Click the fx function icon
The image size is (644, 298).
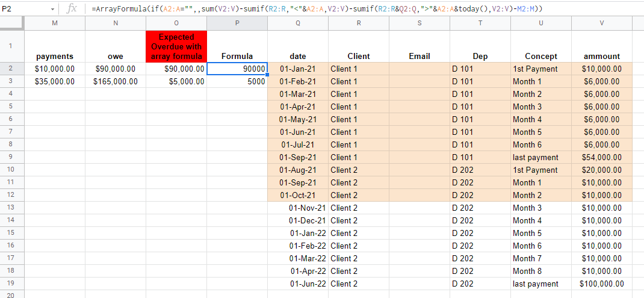(72, 8)
